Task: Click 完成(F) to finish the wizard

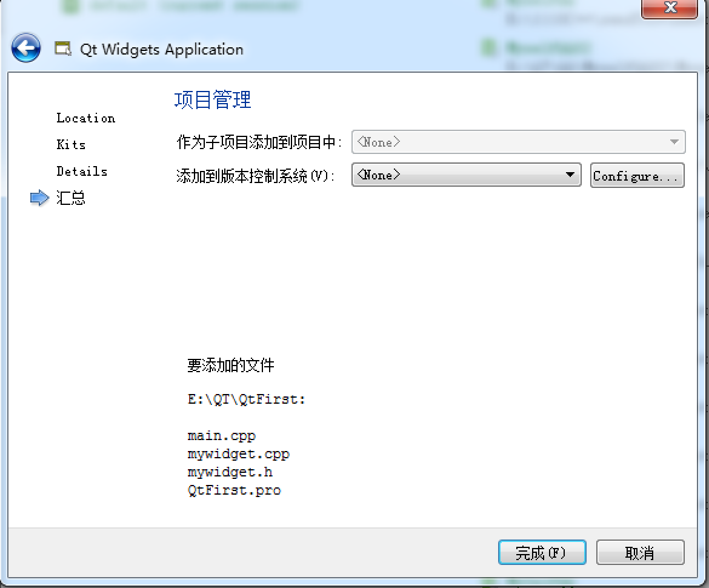Action: coord(542,552)
